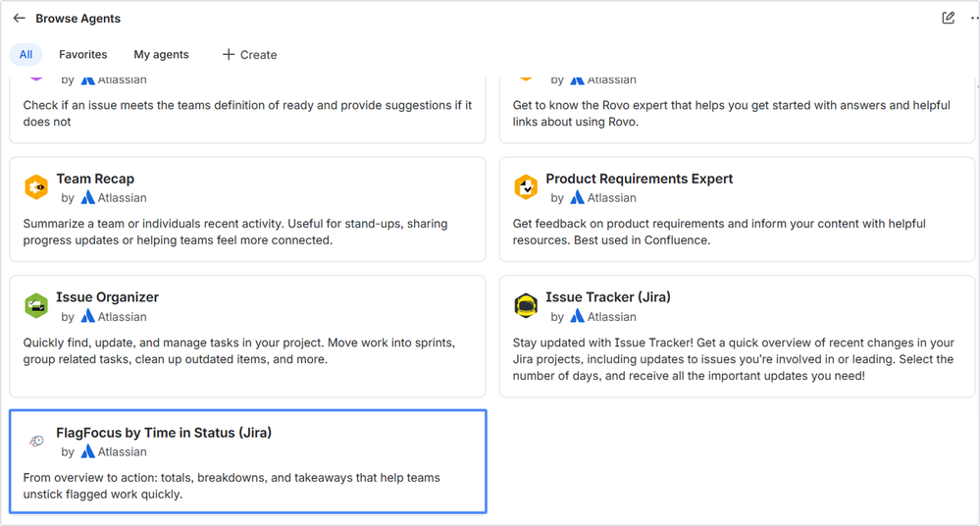Open the definition of ready agent card
The image size is (980, 526).
click(x=247, y=110)
